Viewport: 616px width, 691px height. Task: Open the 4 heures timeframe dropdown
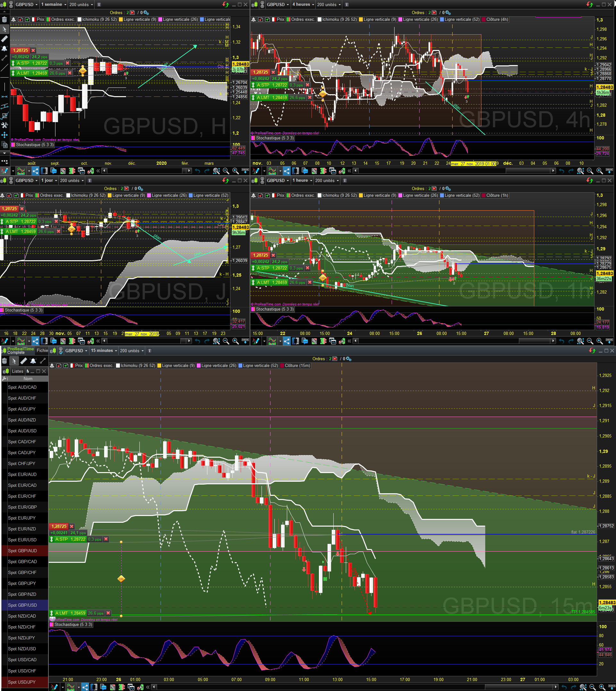click(x=303, y=4)
